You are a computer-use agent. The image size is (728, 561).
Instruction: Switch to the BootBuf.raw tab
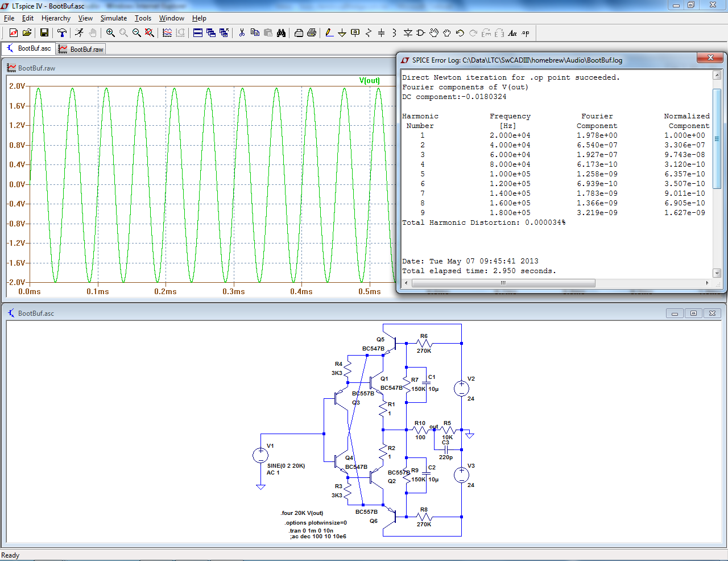click(x=81, y=49)
